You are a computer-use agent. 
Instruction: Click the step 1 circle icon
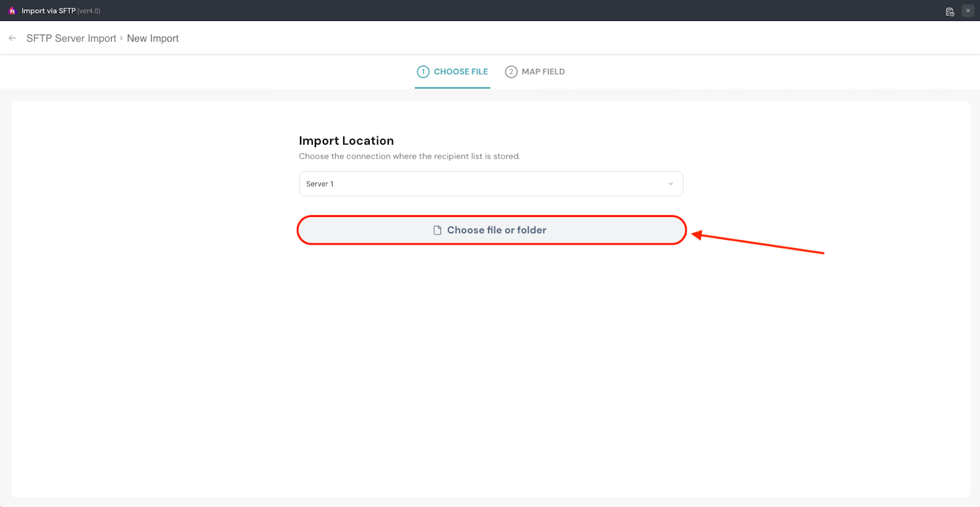[x=423, y=72]
